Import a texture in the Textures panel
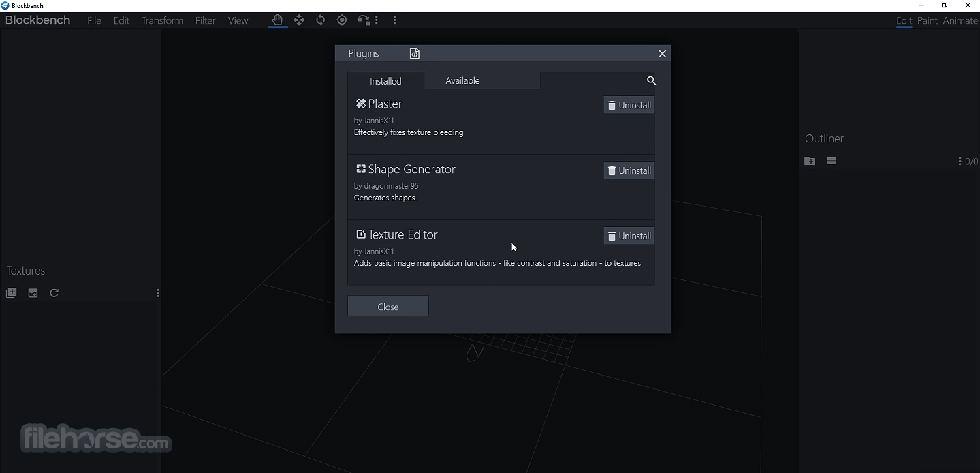Viewport: 980px width, 473px height. [x=11, y=293]
